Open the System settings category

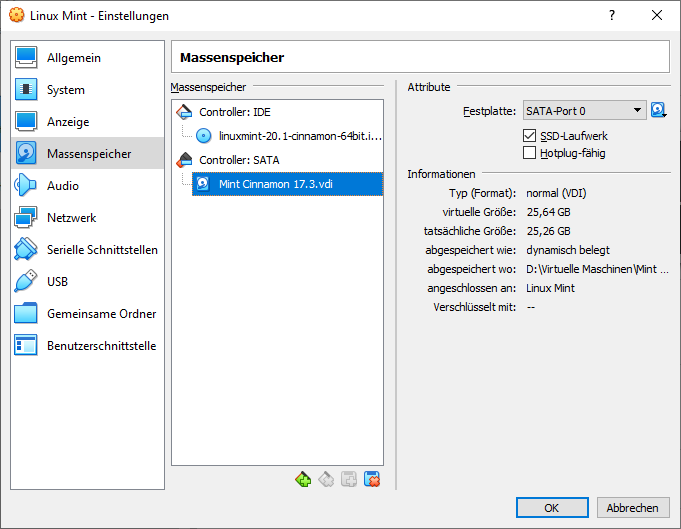(87, 89)
